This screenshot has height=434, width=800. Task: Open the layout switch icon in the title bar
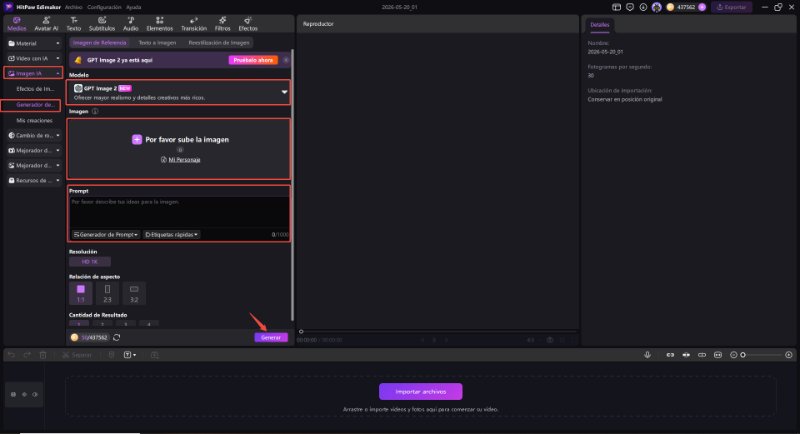[617, 7]
